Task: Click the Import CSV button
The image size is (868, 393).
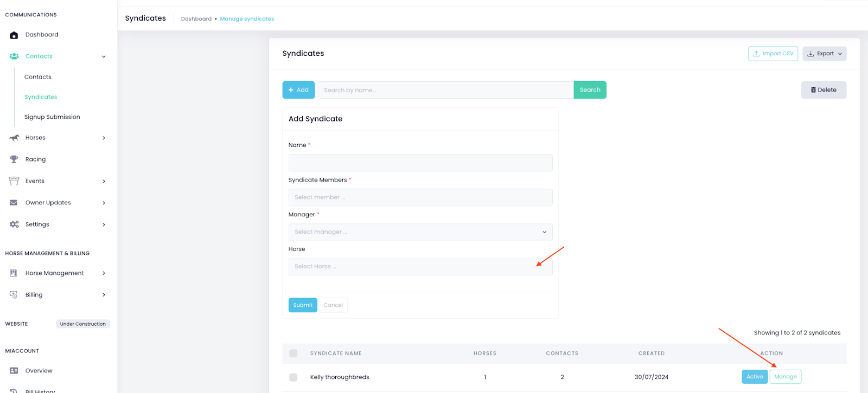Action: tap(773, 54)
